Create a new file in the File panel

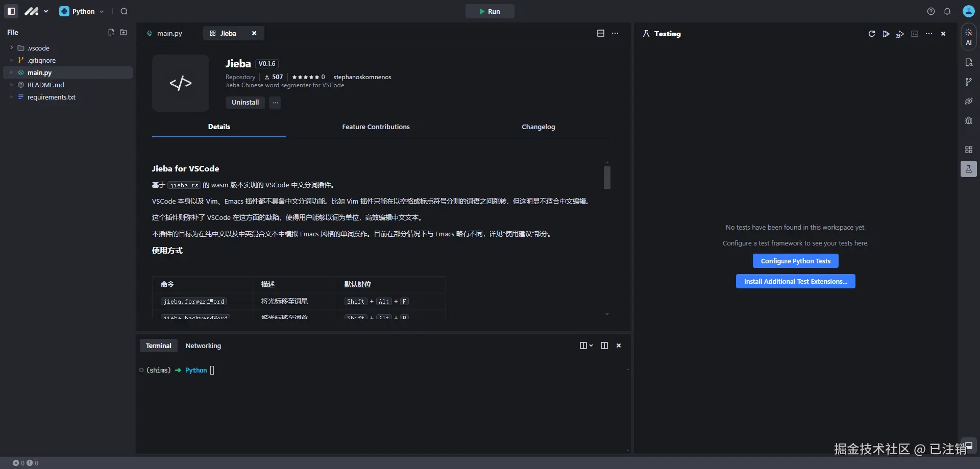[111, 32]
